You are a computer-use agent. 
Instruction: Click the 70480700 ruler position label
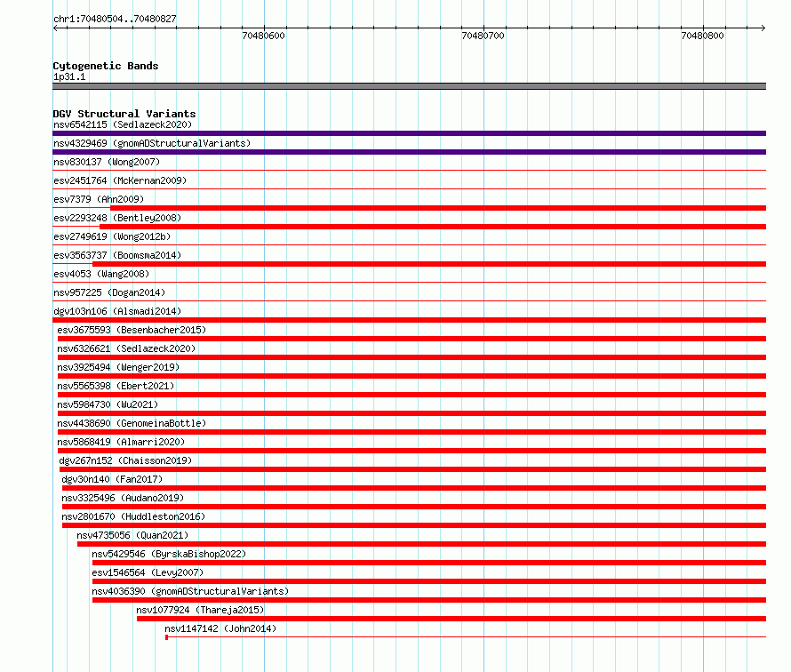483,36
